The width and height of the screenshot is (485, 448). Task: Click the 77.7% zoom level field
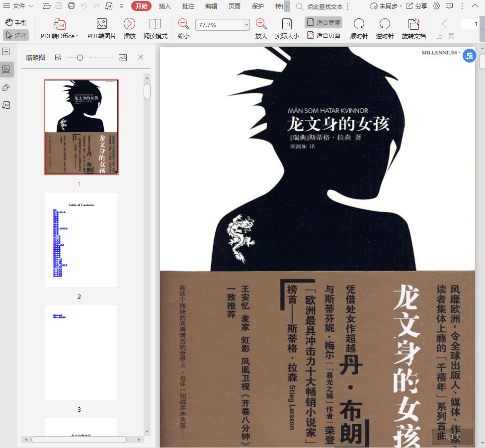[219, 25]
